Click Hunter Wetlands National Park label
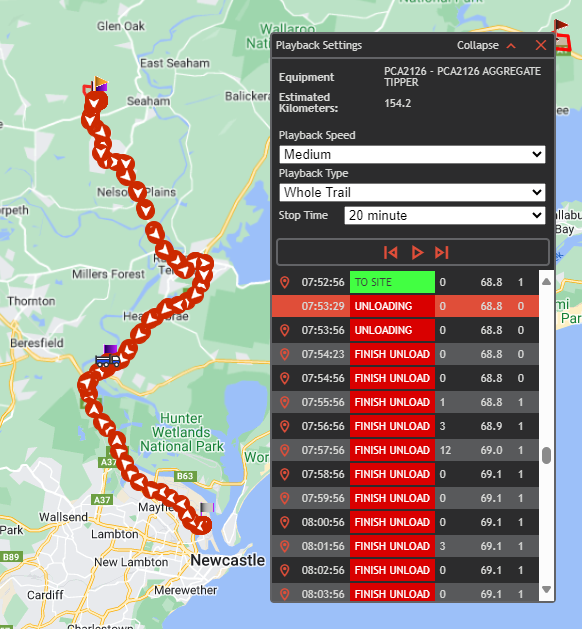Image resolution: width=582 pixels, height=629 pixels. tap(182, 432)
